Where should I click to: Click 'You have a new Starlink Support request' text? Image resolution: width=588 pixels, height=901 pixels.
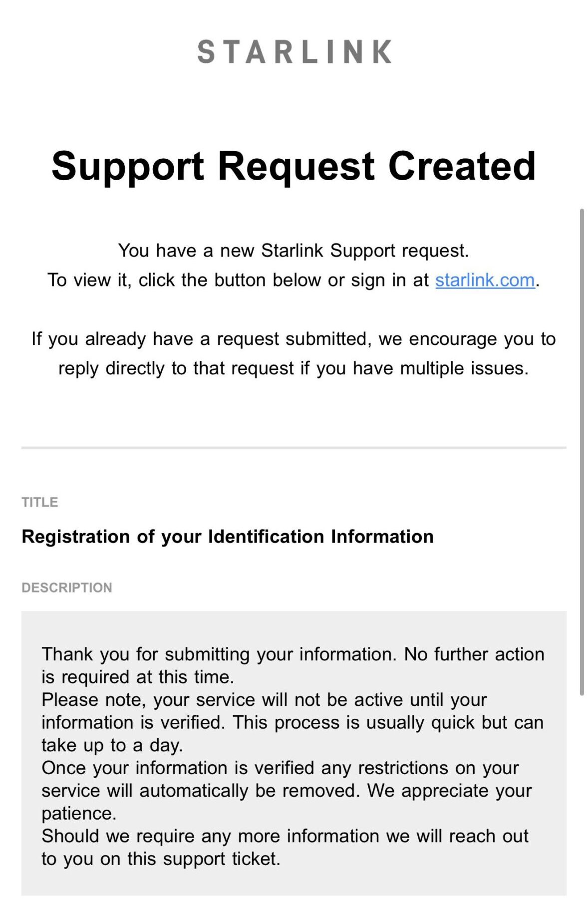click(294, 251)
